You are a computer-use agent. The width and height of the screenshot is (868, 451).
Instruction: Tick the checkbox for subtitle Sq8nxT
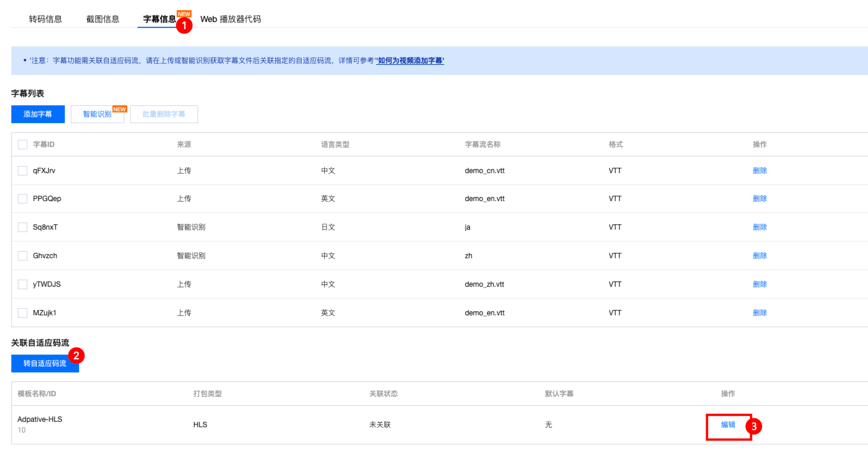tap(23, 227)
